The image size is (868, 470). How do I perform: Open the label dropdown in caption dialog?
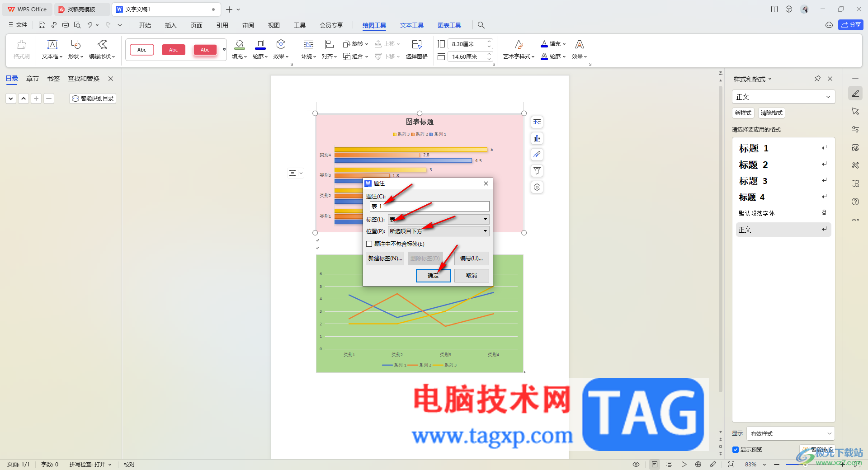(439, 220)
